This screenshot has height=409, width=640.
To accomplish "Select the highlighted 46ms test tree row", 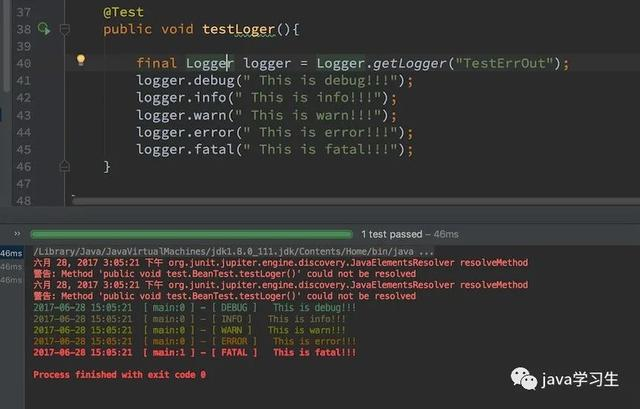I will [11, 253].
